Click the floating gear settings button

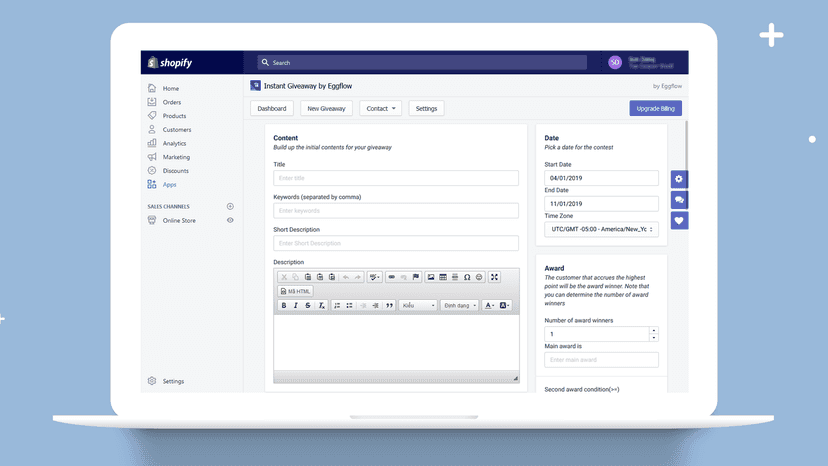coord(679,179)
